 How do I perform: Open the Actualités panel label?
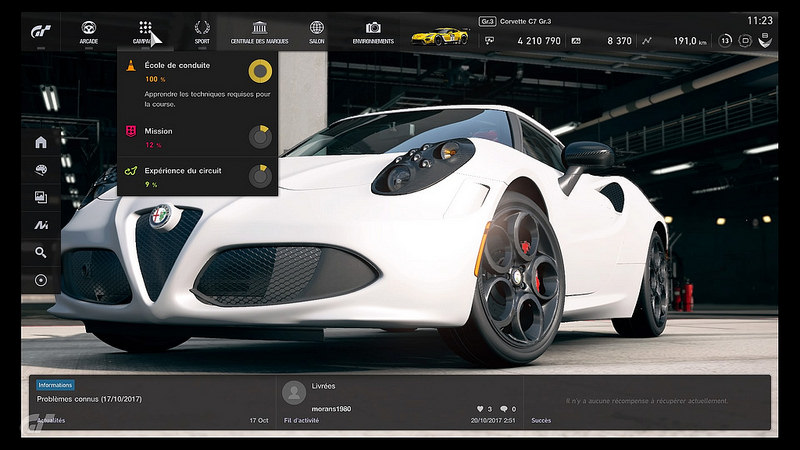pyautogui.click(x=51, y=420)
